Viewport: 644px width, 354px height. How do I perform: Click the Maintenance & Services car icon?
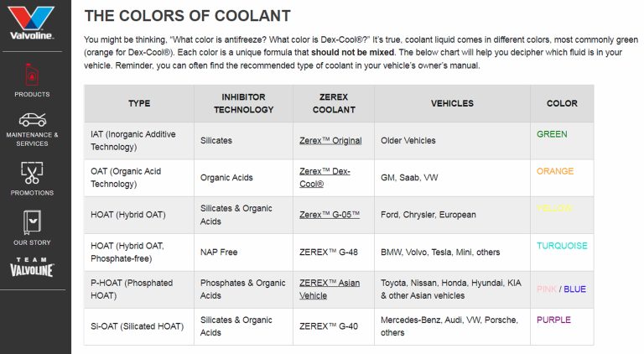click(32, 119)
